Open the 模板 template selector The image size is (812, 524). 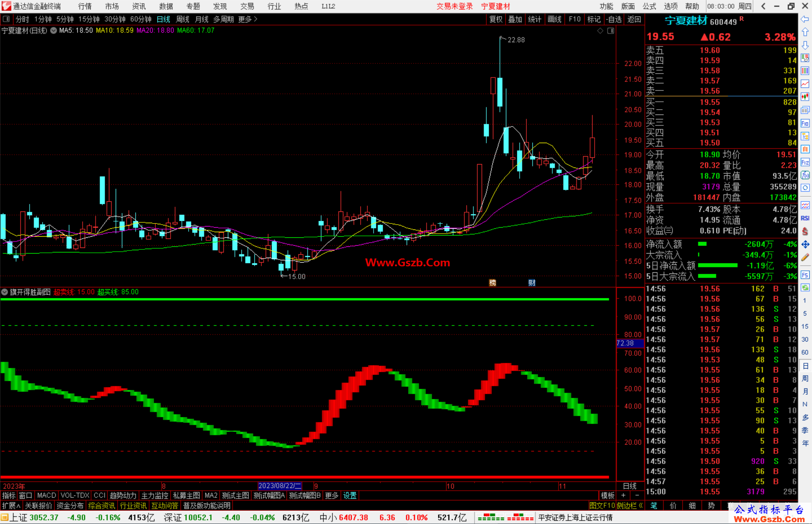click(607, 495)
